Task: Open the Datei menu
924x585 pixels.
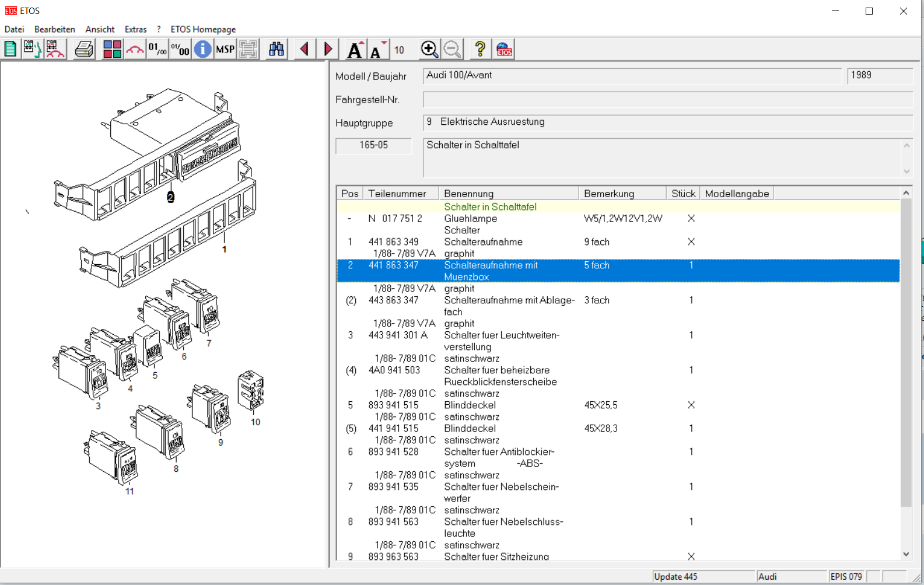Action: [x=15, y=29]
